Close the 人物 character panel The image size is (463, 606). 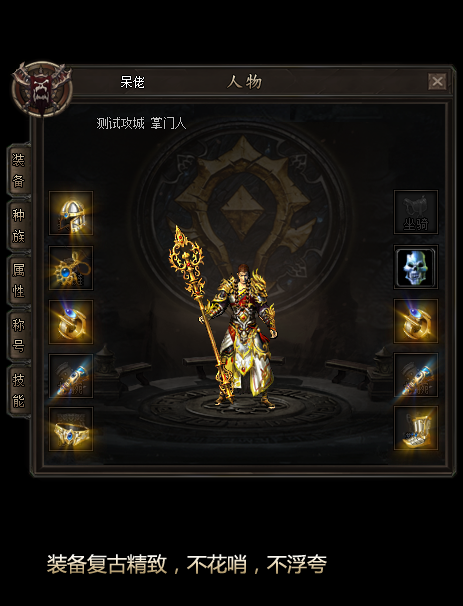437,82
